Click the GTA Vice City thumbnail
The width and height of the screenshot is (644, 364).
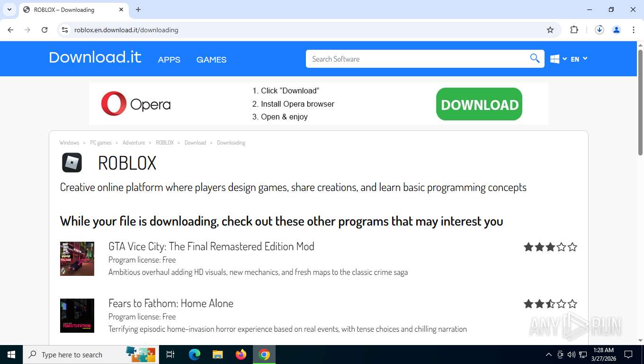point(77,259)
